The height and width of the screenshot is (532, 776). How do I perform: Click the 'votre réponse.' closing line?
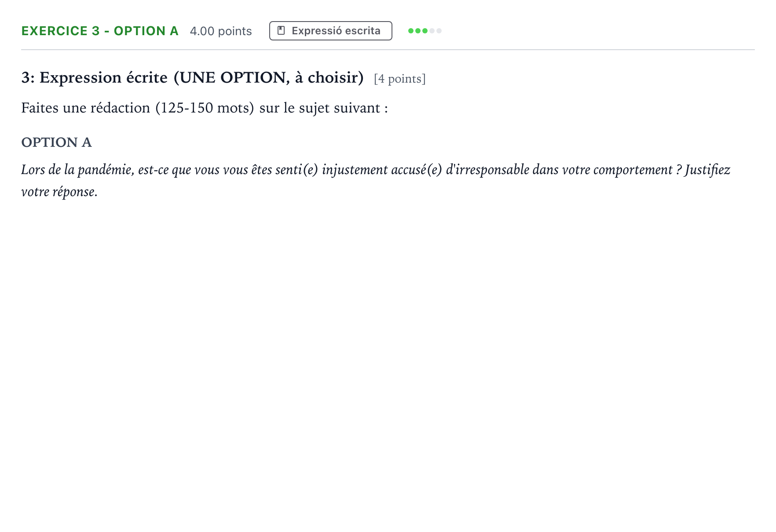(x=59, y=192)
